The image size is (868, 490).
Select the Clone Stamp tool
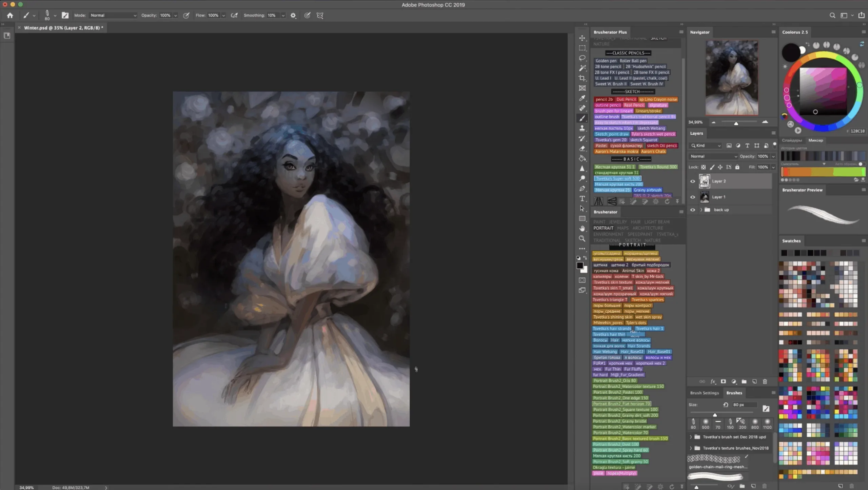[x=583, y=128]
